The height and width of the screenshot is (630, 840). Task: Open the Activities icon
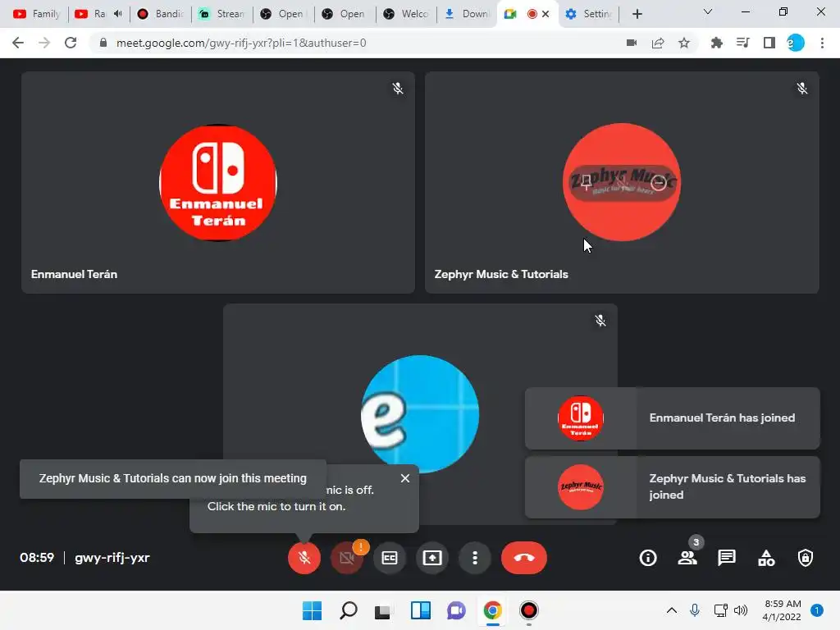[x=766, y=558]
